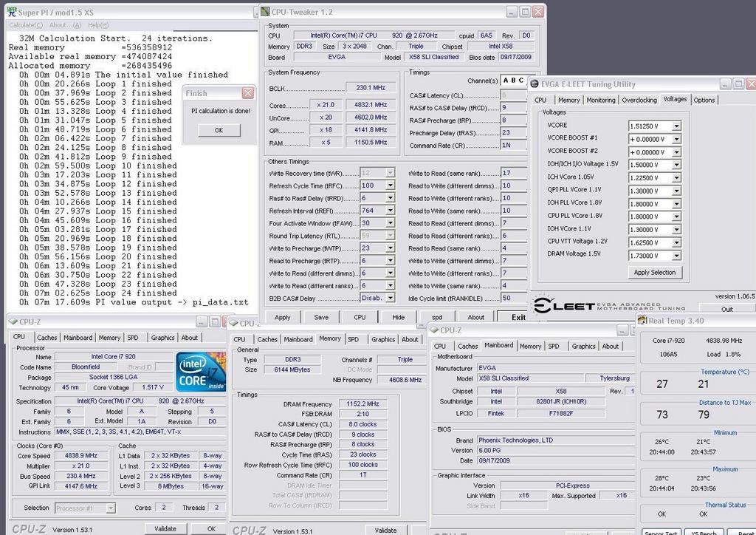Viewport: 756px width, 535px height.
Task: Click the 4838.98 MHz reading in Real Temp
Action: point(724,341)
